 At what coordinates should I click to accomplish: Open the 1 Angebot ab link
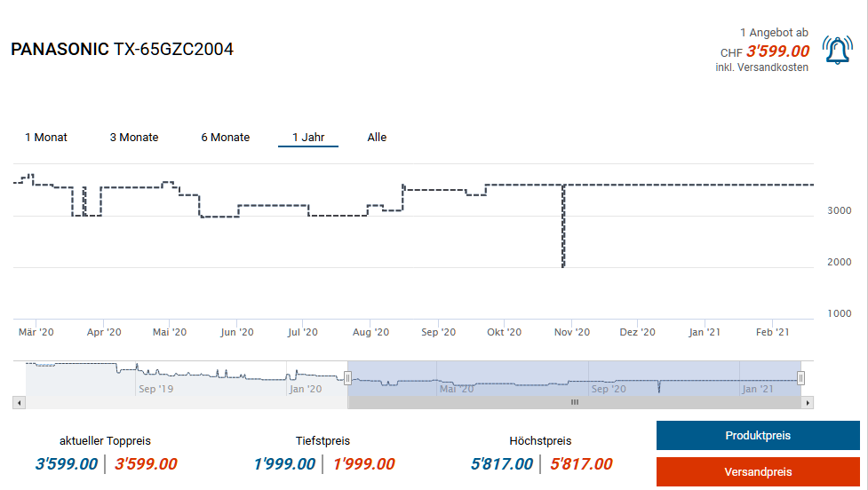point(774,33)
